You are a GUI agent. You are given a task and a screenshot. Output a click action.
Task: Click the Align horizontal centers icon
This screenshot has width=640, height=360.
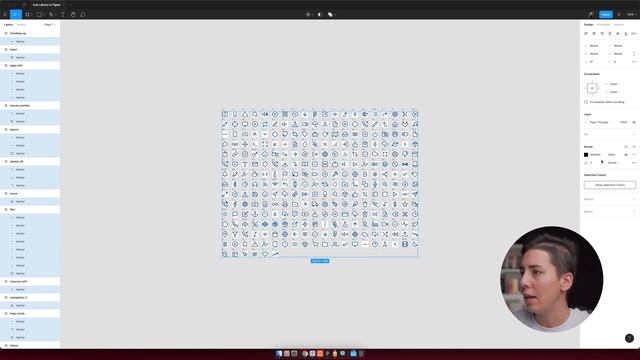coord(594,33)
